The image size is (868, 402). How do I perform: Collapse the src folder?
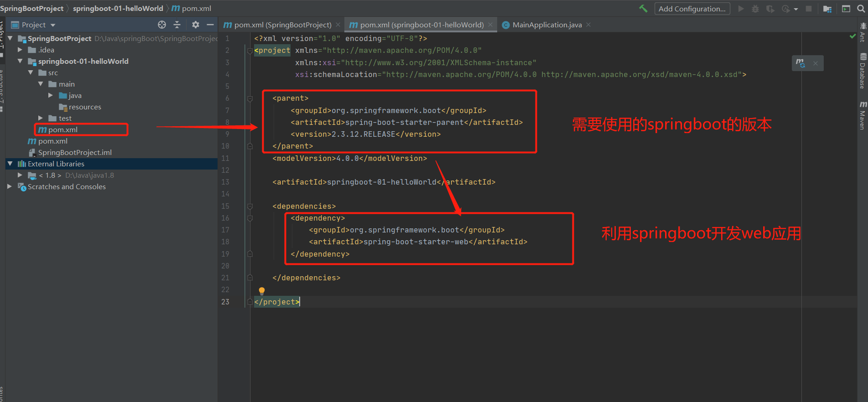pyautogui.click(x=31, y=72)
